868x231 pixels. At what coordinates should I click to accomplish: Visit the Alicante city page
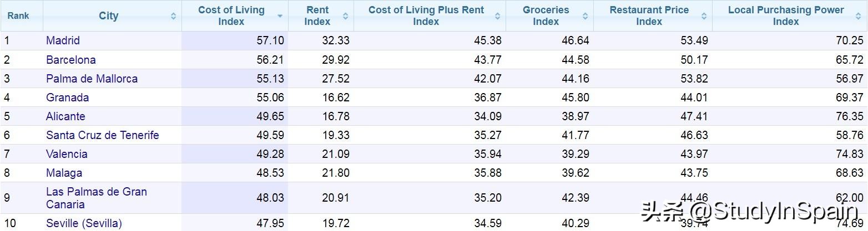(x=65, y=116)
